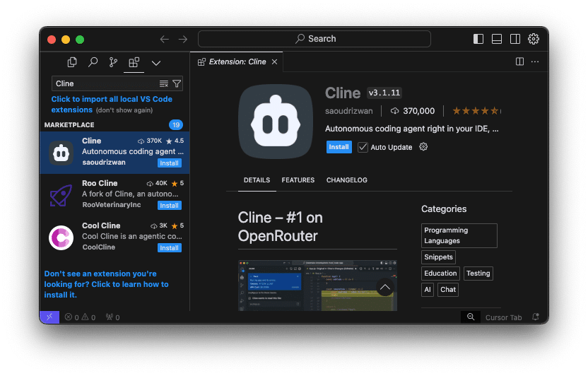Install the Roo Cline extension
588x376 pixels.
[x=170, y=206]
